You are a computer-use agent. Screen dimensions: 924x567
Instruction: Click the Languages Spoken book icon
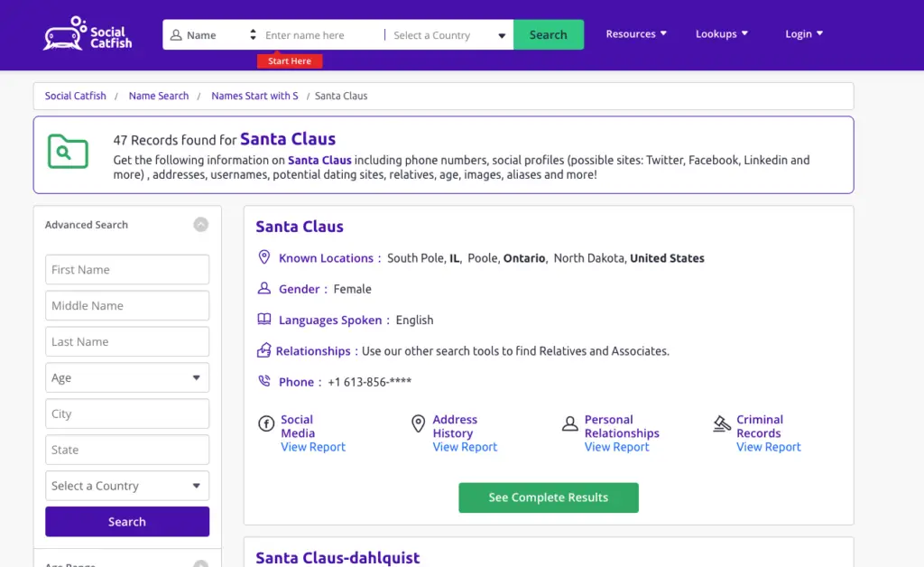tap(264, 320)
